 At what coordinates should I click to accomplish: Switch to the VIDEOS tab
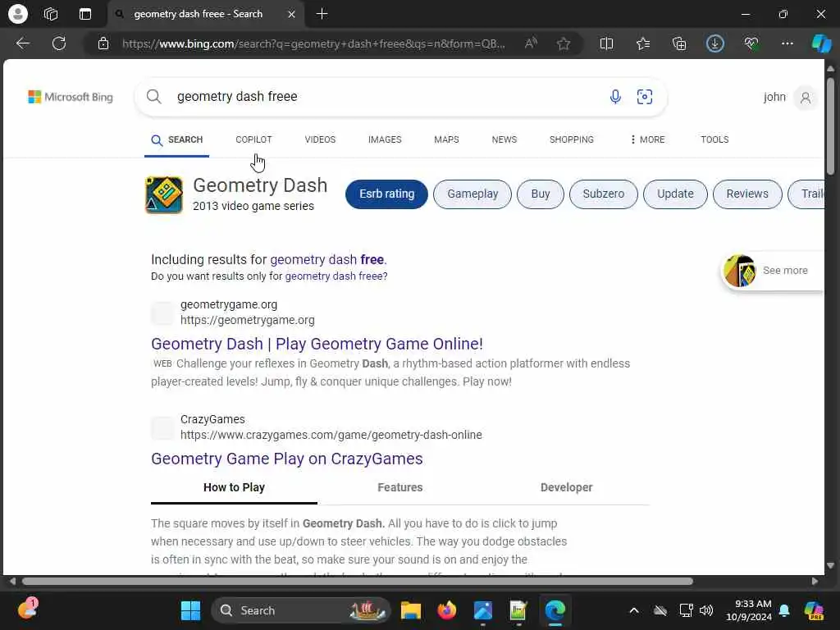tap(320, 139)
